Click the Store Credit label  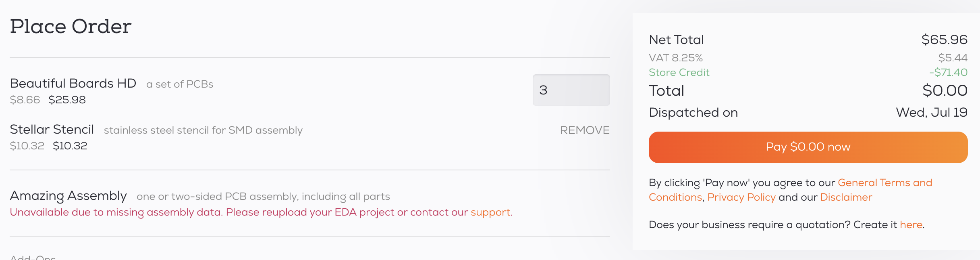pyautogui.click(x=679, y=73)
